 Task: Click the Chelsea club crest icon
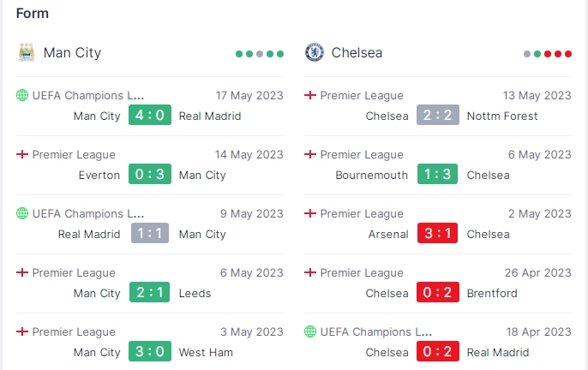point(315,52)
